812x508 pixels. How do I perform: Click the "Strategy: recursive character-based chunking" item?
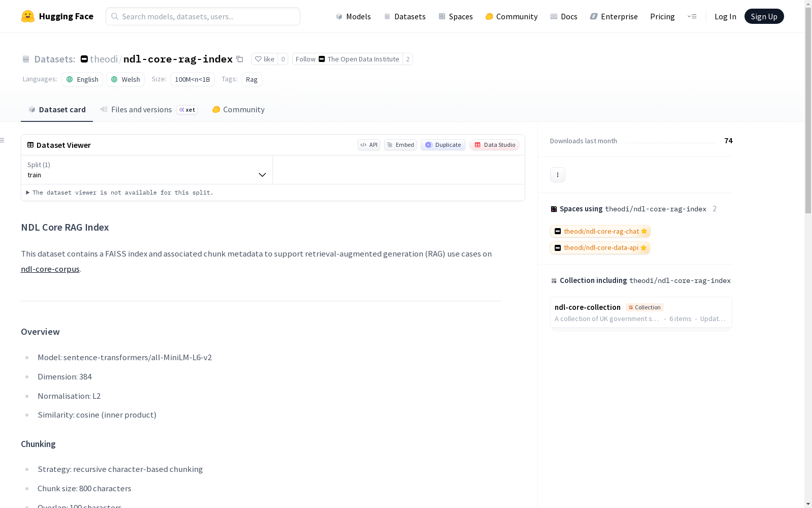click(120, 469)
